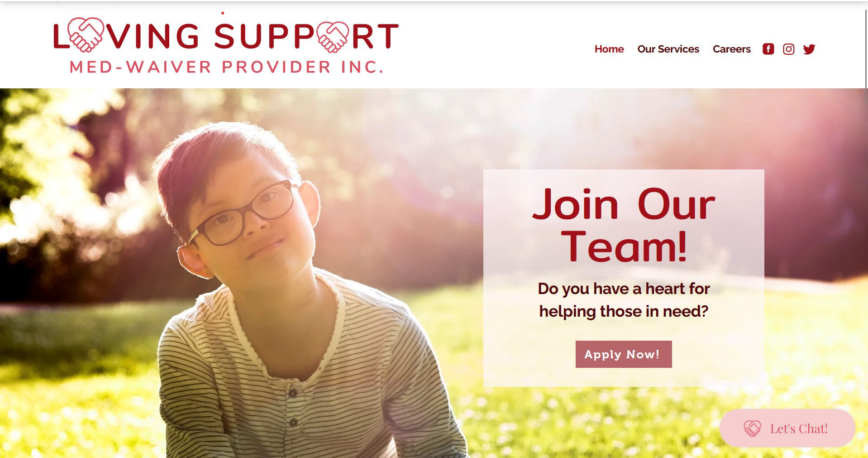Open the Instagram social icon
Screen dimensions: 868x458
pyautogui.click(x=788, y=49)
